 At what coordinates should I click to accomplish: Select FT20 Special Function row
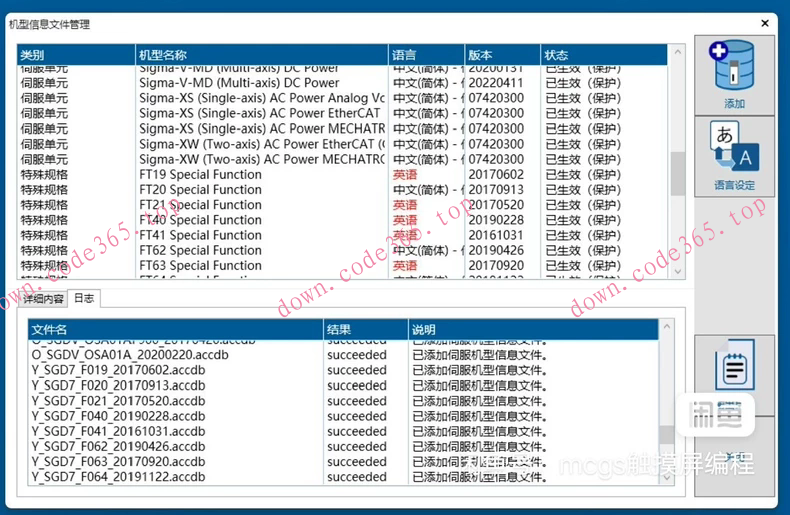342,189
